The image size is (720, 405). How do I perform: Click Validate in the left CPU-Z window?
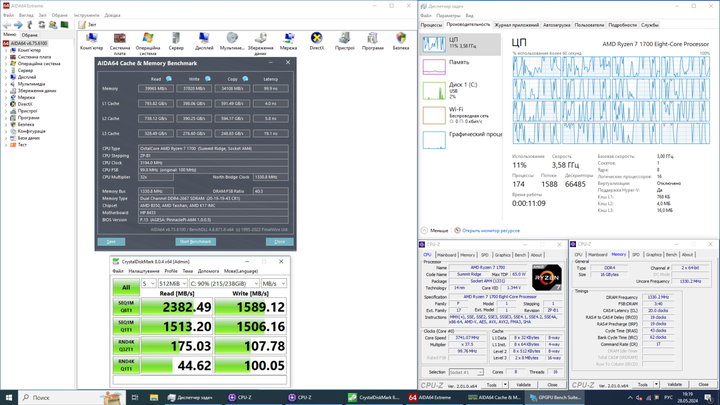coord(523,385)
